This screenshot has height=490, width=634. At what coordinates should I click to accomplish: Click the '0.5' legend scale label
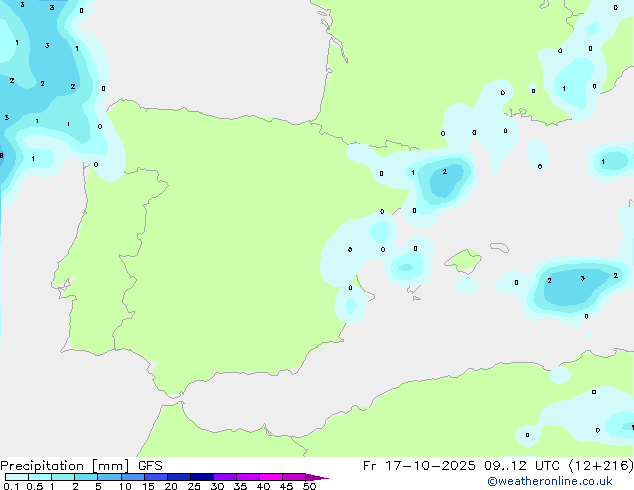[35, 486]
